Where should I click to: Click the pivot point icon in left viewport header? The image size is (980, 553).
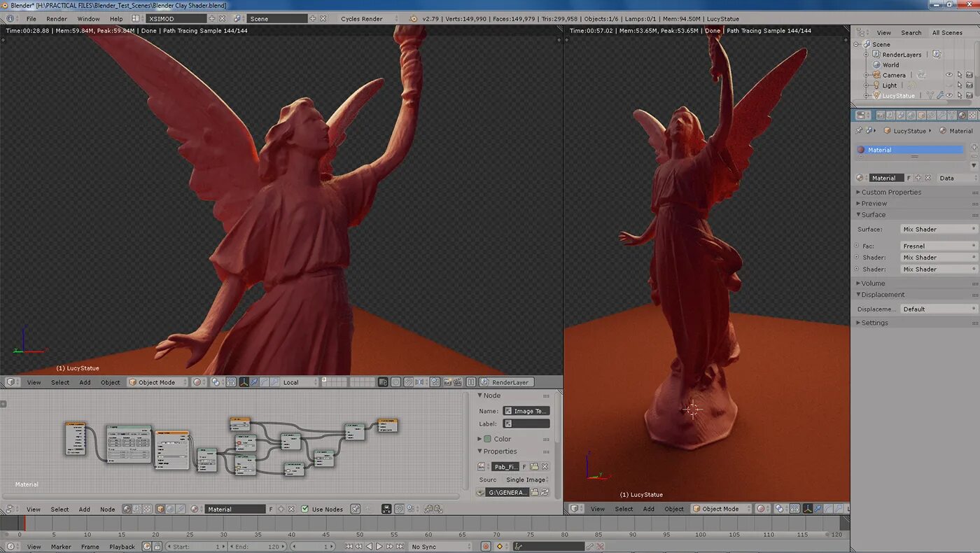[x=217, y=382]
